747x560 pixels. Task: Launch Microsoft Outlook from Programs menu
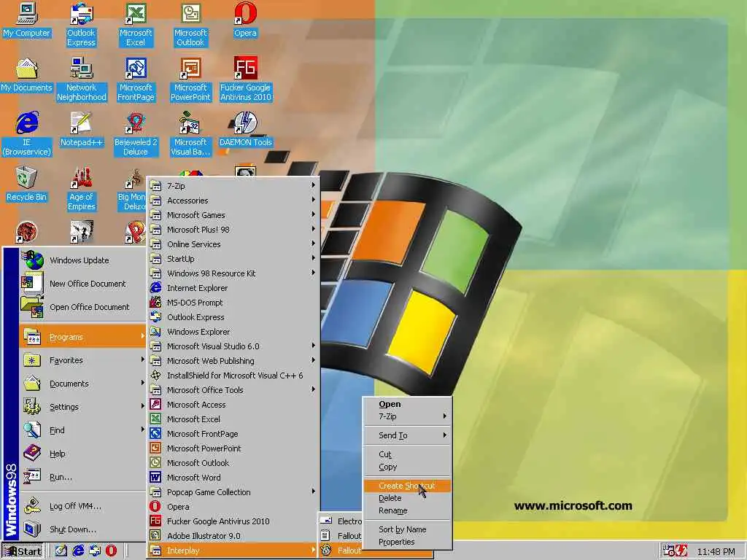coord(233,463)
